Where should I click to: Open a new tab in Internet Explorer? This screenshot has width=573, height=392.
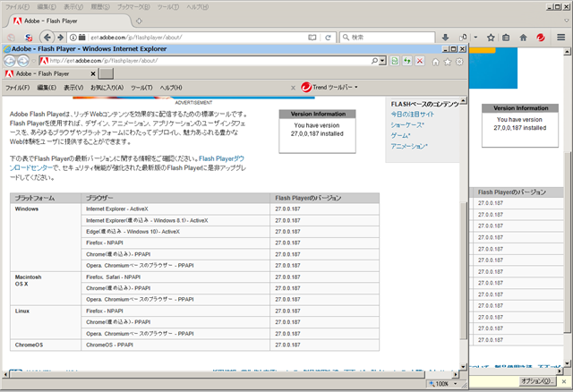107,73
